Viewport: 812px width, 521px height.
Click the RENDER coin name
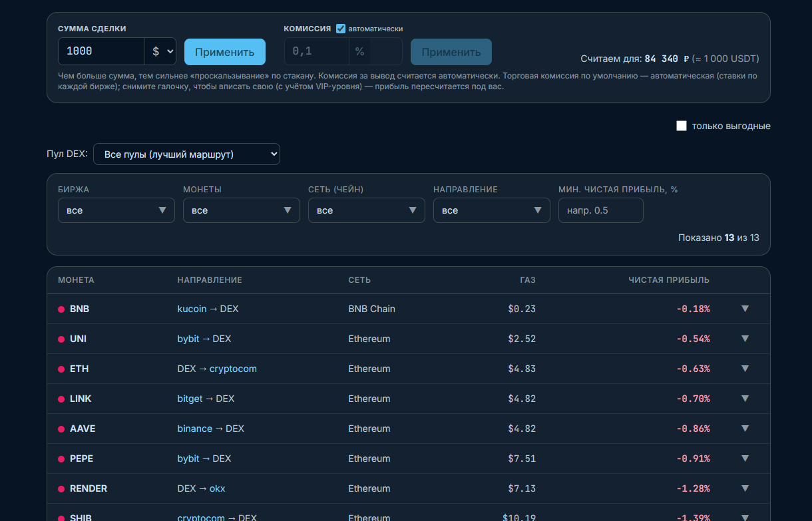pyautogui.click(x=89, y=488)
